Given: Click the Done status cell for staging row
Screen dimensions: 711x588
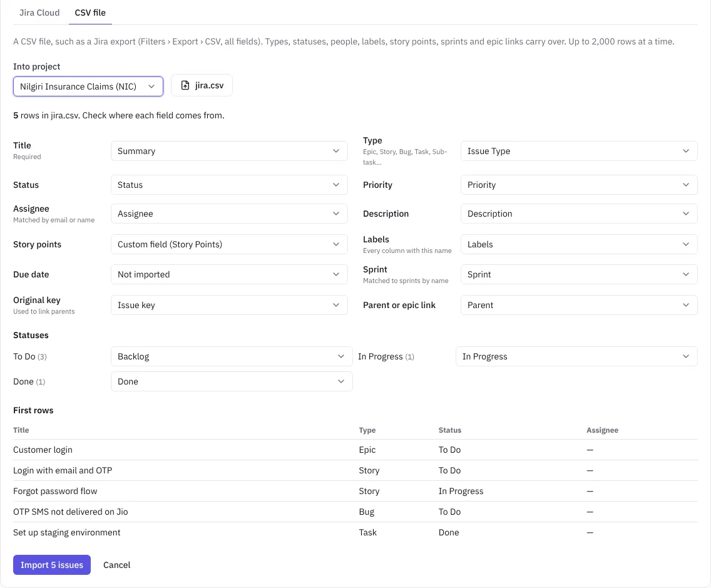Looking at the screenshot, I should point(449,532).
